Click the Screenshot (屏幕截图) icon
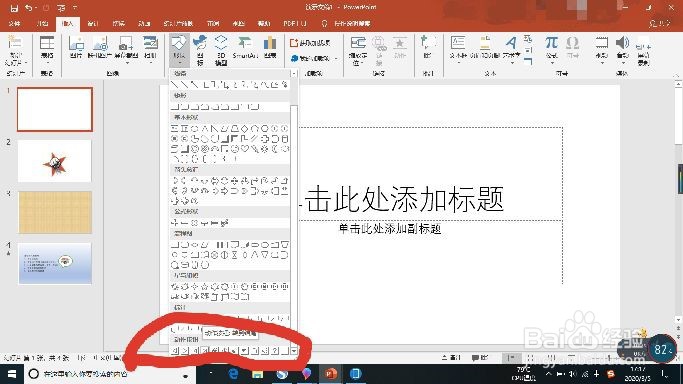This screenshot has width=683, height=384. tap(126, 44)
